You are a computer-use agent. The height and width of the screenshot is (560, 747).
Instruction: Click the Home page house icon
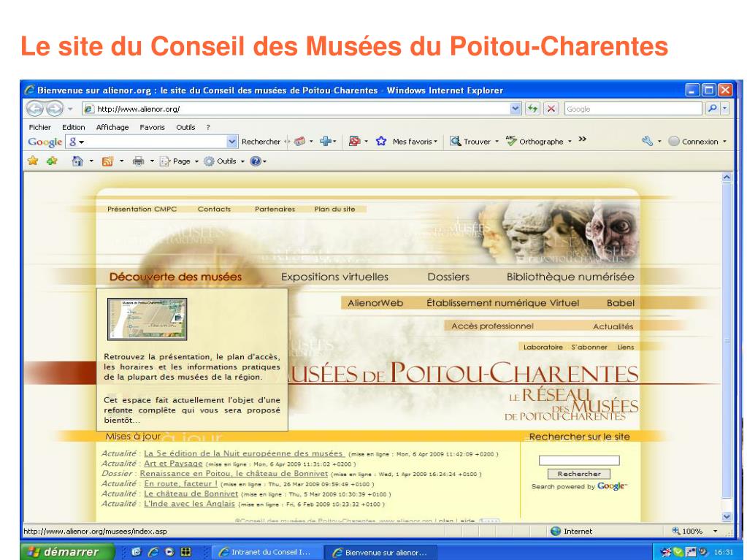click(77, 161)
